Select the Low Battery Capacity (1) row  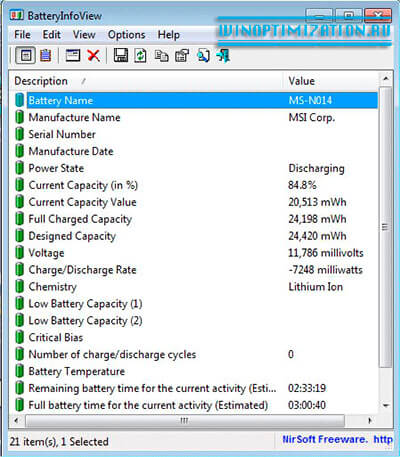point(196,304)
